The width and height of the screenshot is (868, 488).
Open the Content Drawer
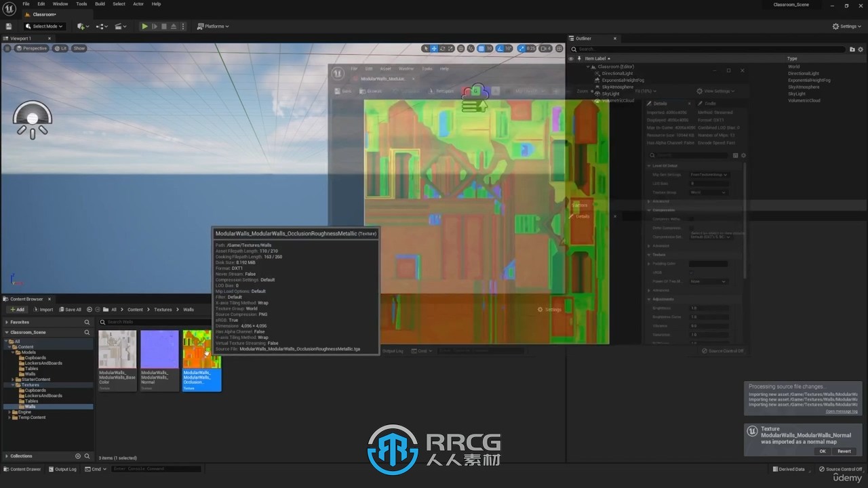point(22,469)
